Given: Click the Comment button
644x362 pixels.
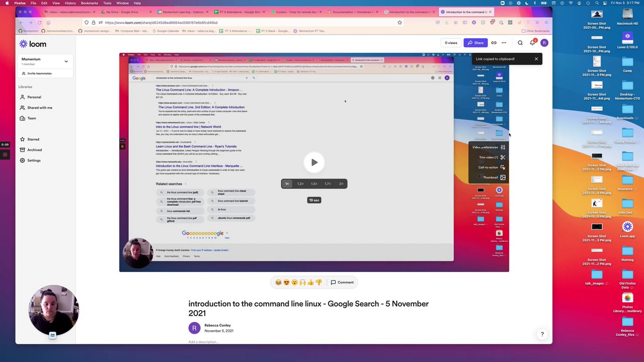Looking at the screenshot, I should click(x=342, y=283).
